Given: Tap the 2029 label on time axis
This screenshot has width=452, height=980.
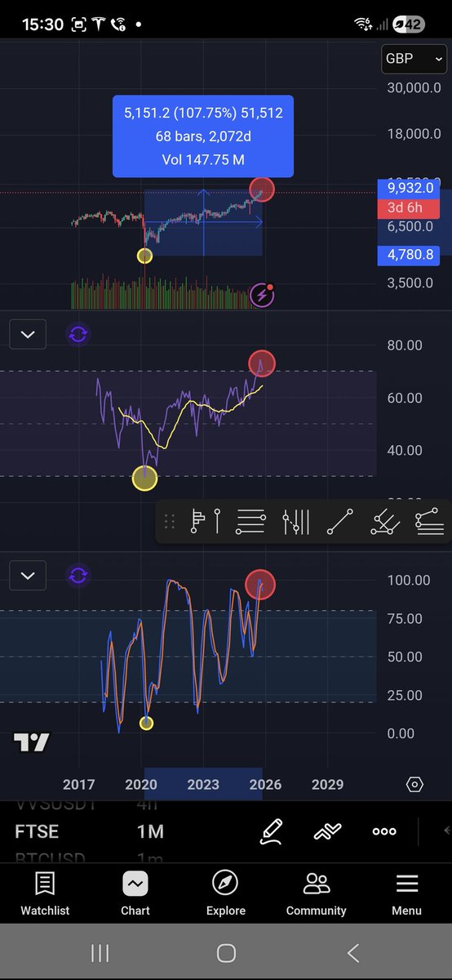Looking at the screenshot, I should pos(327,785).
